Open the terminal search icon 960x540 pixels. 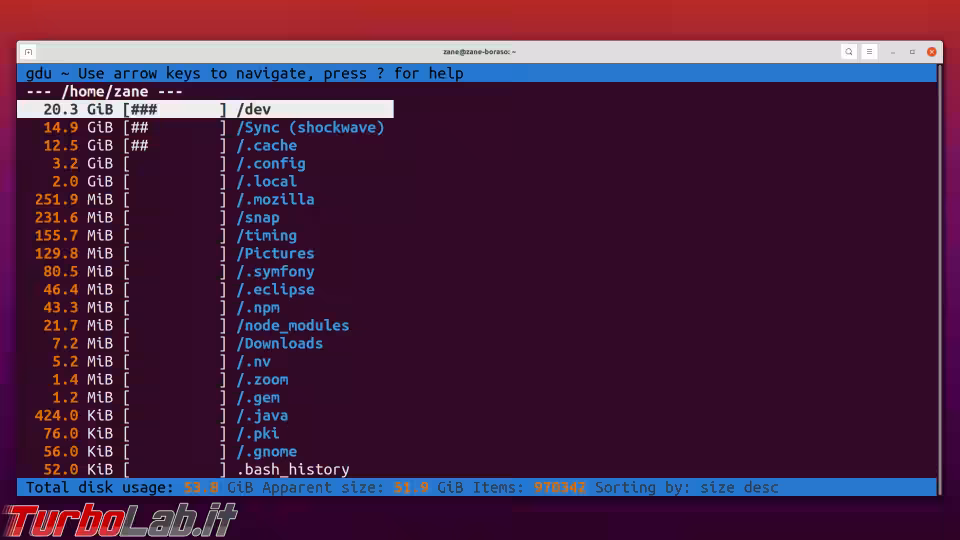click(x=849, y=52)
